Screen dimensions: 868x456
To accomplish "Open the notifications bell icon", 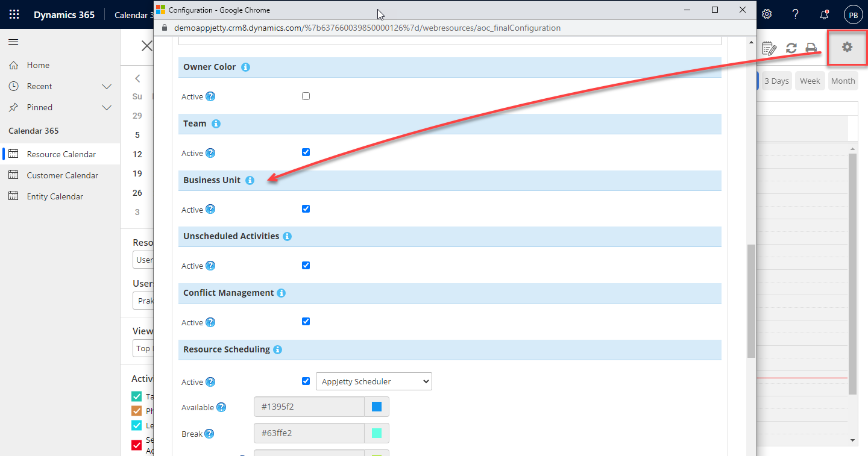I will coord(825,14).
